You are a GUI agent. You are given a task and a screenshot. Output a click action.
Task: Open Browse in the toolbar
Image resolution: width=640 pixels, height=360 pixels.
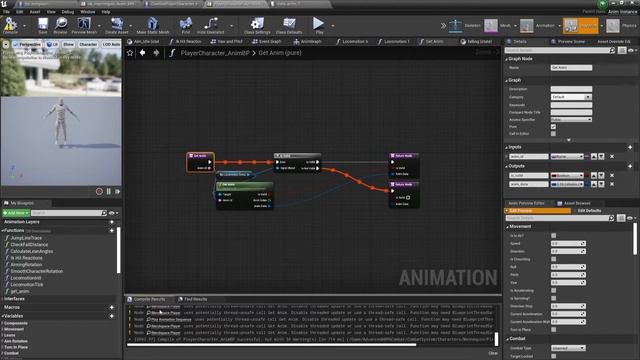60,25
